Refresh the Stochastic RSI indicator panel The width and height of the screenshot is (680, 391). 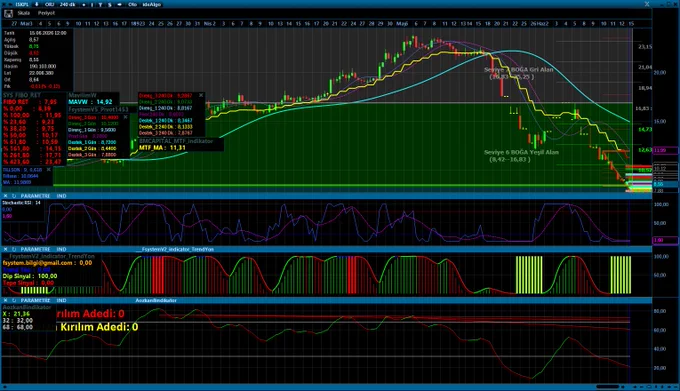tap(14, 196)
